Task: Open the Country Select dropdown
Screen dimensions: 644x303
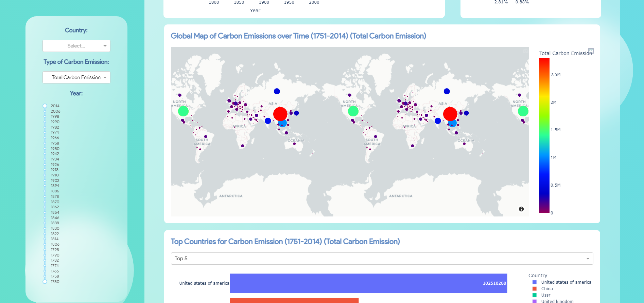Action: [x=76, y=46]
